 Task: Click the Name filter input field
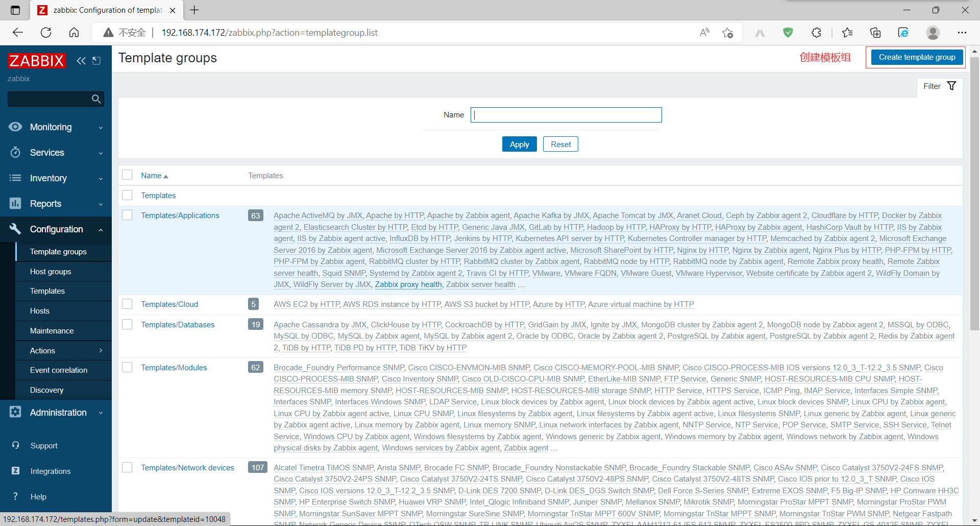[x=566, y=115]
